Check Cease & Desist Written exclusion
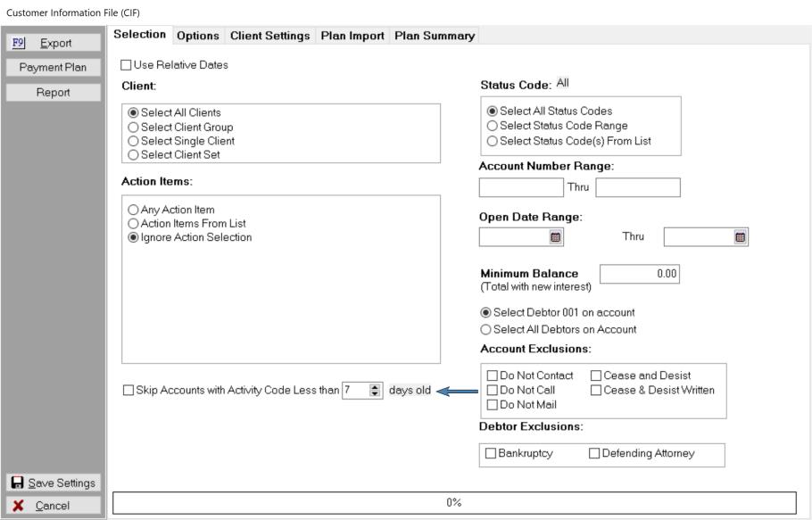The image size is (812, 520). [x=596, y=390]
